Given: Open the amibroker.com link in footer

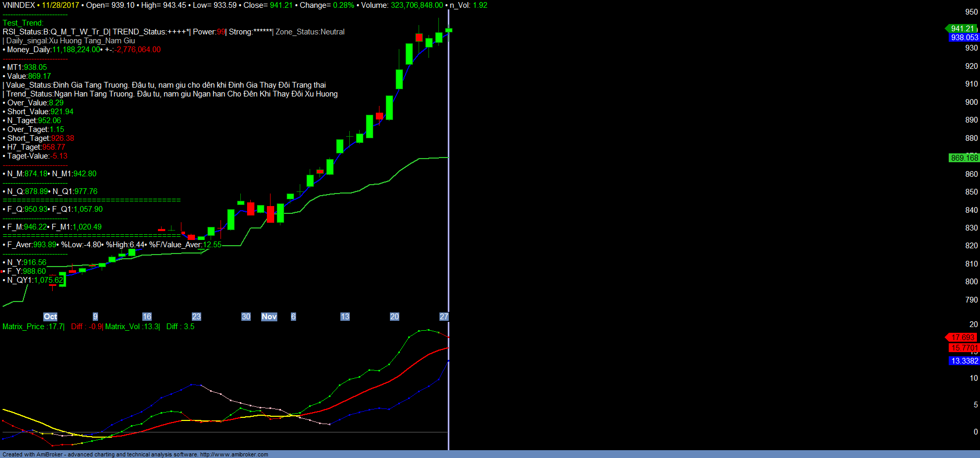Looking at the screenshot, I should pos(234,454).
